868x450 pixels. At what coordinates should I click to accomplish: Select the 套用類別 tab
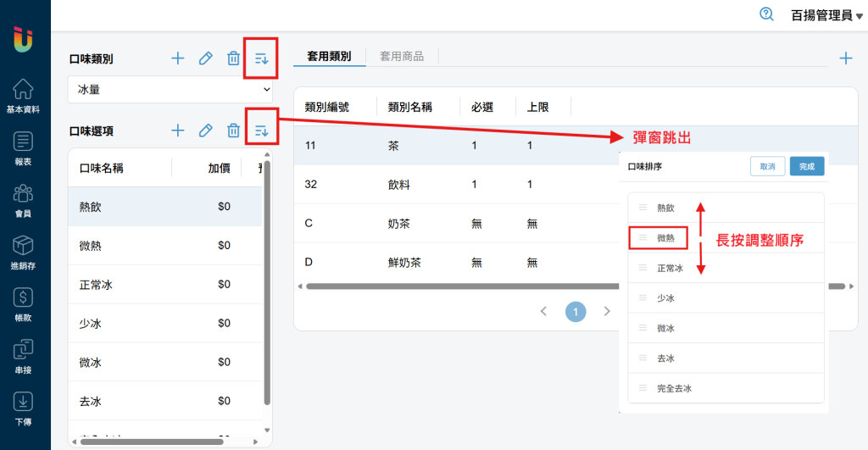click(329, 57)
